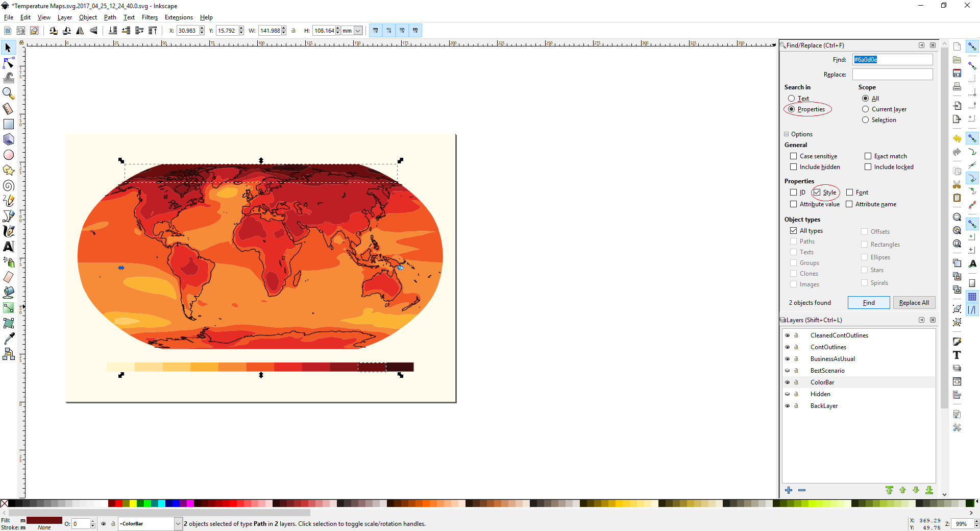Iconify the Layers panel
The width and height of the screenshot is (980, 531).
(x=921, y=320)
